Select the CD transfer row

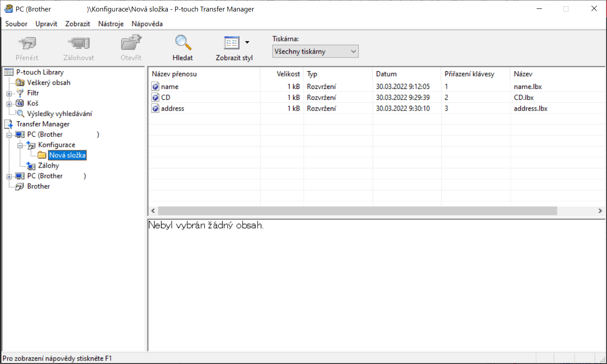(x=376, y=97)
